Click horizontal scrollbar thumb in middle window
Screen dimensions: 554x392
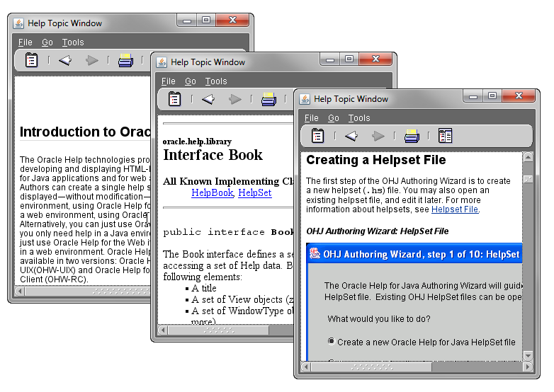coord(218,330)
